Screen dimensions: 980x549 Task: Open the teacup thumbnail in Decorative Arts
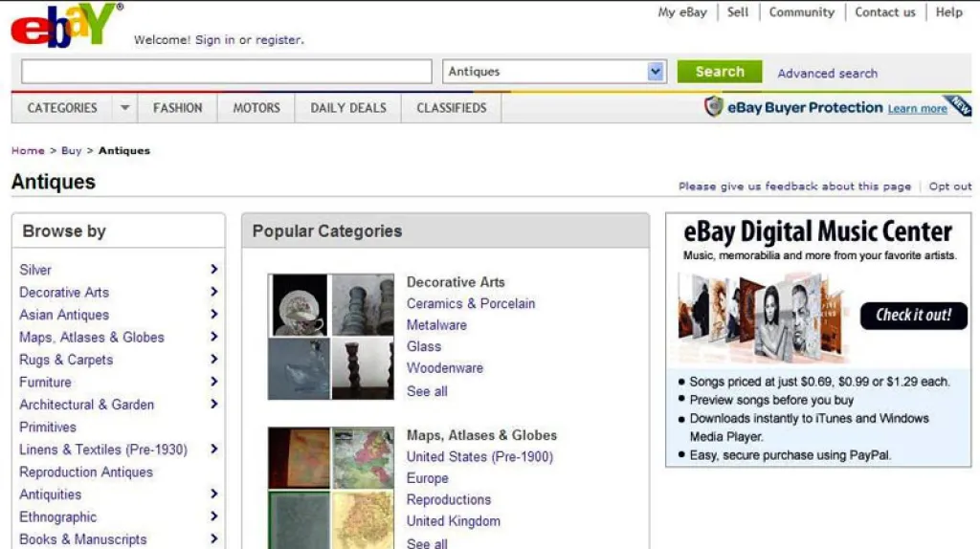pos(299,305)
